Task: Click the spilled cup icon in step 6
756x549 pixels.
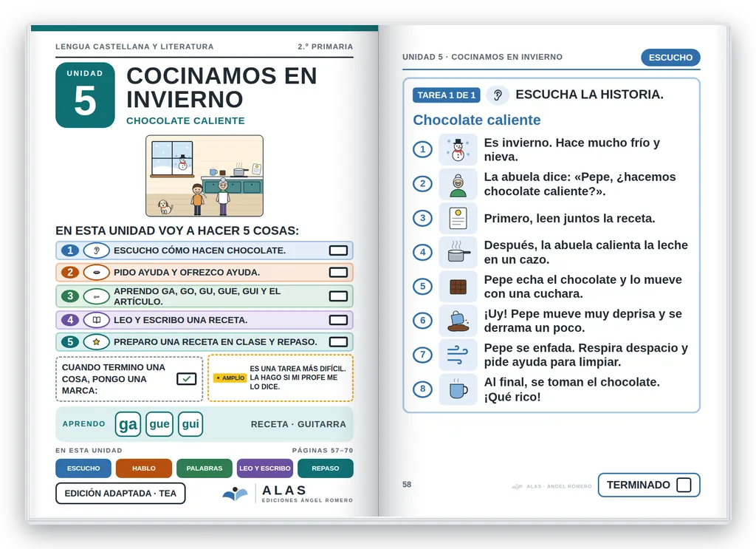Action: tap(458, 321)
